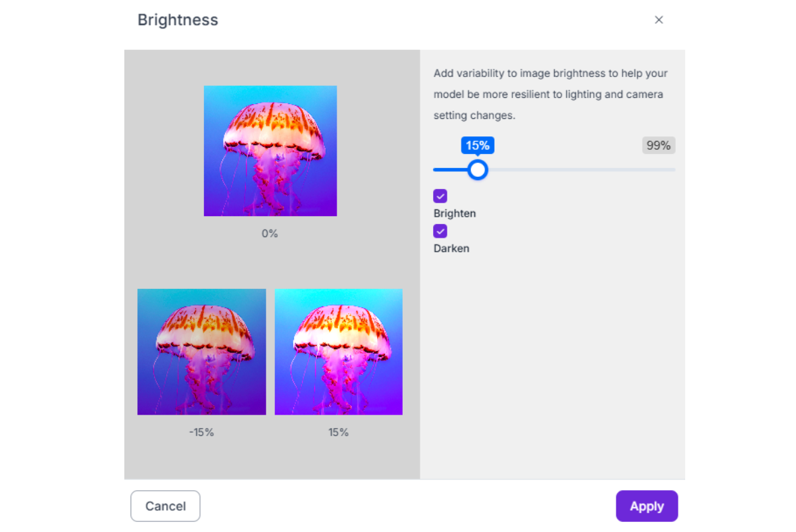The image size is (796, 532).
Task: Click the brightness description paragraph
Action: (x=550, y=95)
